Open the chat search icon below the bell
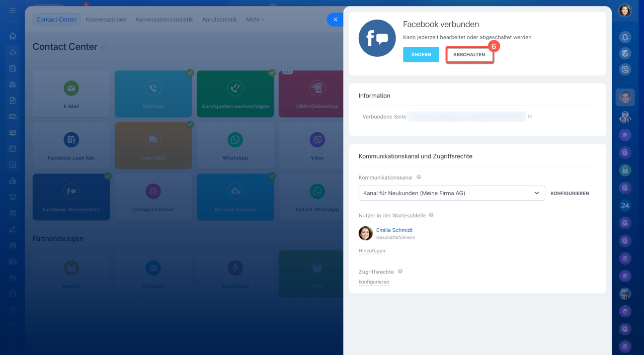Viewport: 644px width, 355px height. [625, 70]
